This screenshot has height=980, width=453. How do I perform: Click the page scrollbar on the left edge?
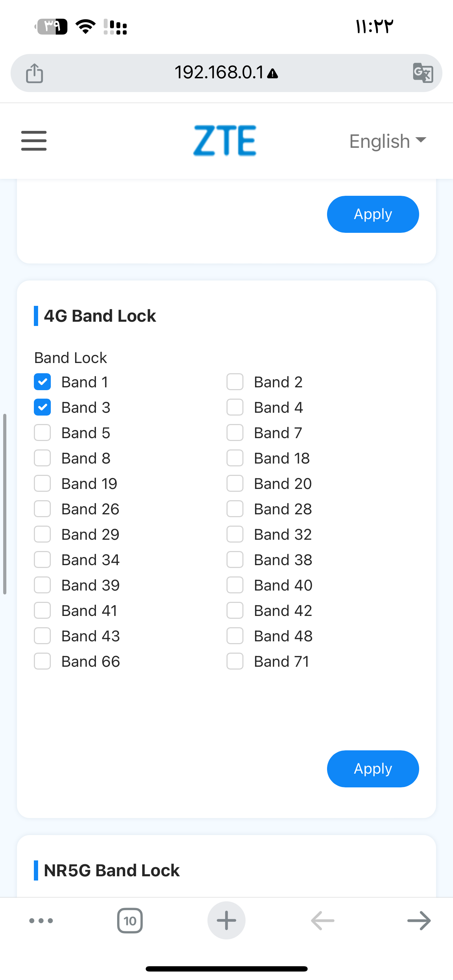[5, 504]
